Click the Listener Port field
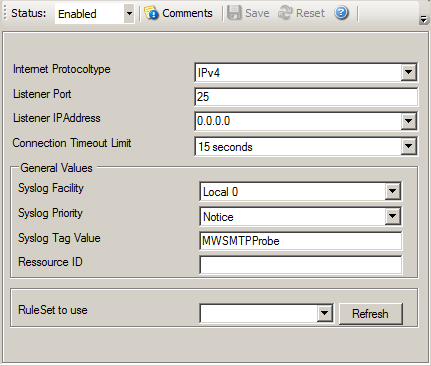 [x=306, y=97]
